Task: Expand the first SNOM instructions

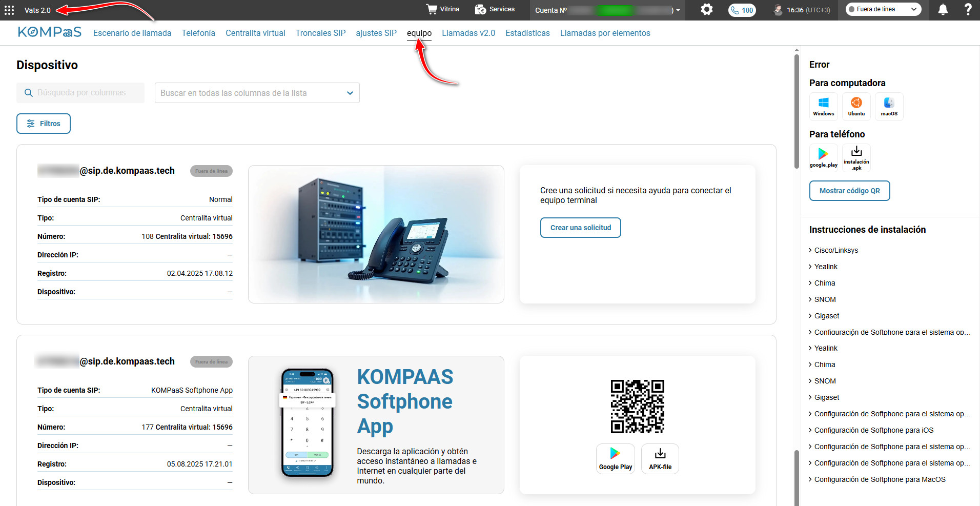Action: [822, 299]
